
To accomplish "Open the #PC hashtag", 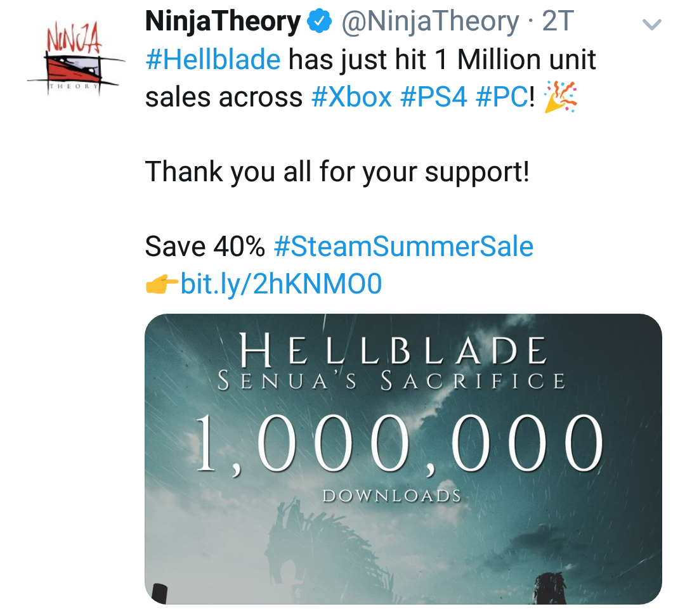I will click(500, 97).
